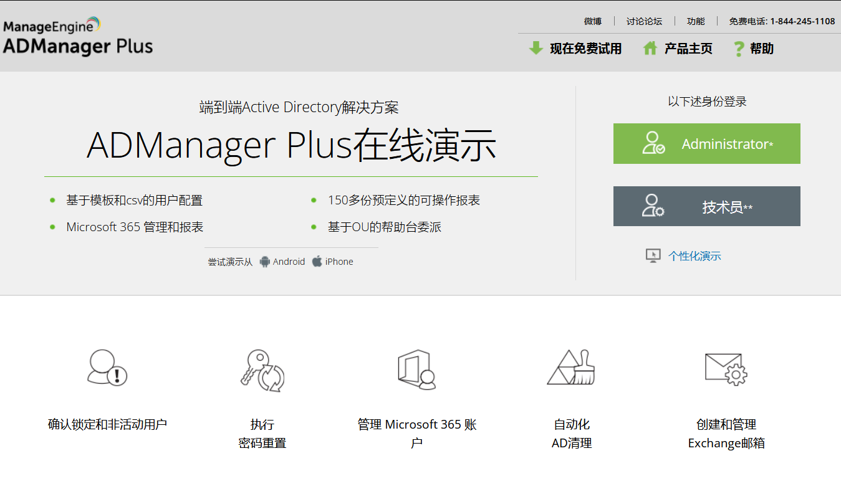Viewport: 841px width, 504px height.
Task: Click the toll-free number 1-844-245-1108
Action: [802, 21]
